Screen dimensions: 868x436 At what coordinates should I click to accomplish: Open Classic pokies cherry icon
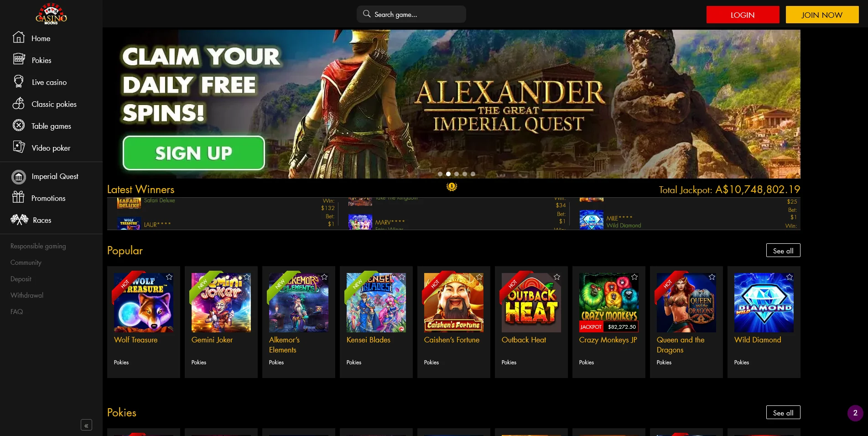[x=19, y=104]
